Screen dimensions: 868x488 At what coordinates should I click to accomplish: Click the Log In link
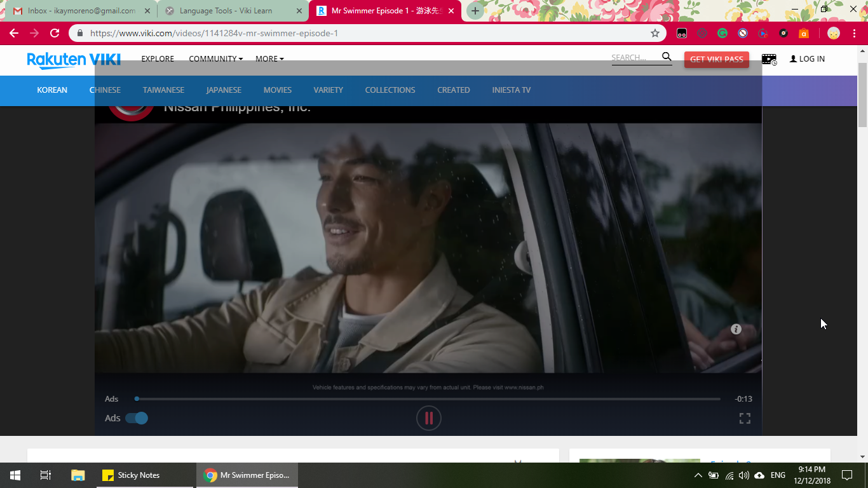click(x=807, y=58)
